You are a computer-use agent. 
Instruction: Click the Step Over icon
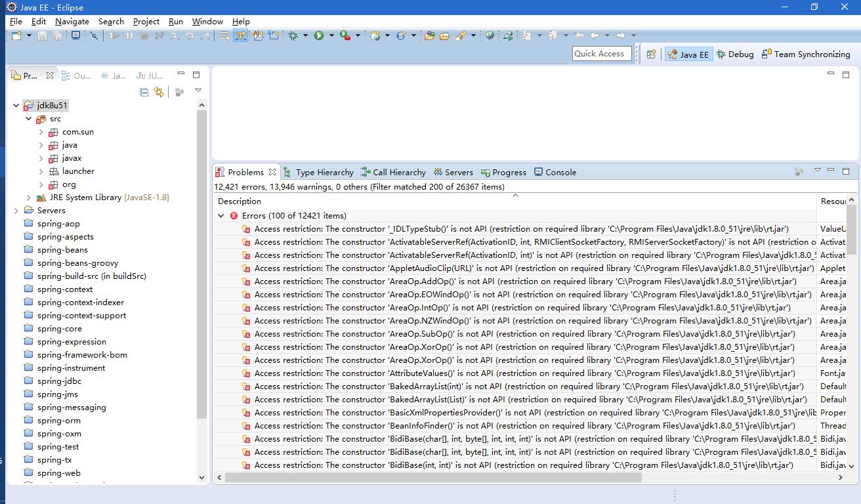(190, 35)
